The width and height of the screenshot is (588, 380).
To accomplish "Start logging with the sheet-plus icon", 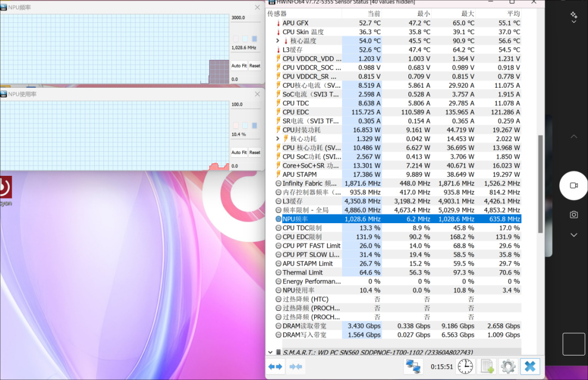I will 487,366.
